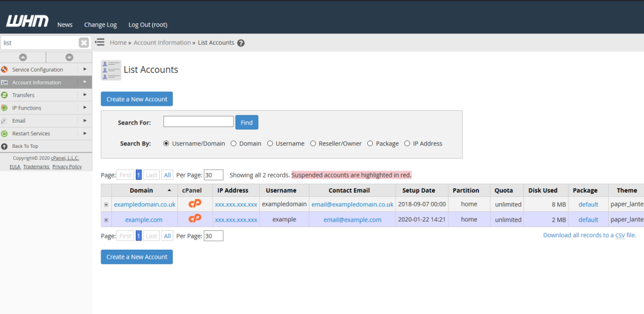Screen dimensions: 644x314
Task: Open the News menu item
Action: [65, 25]
